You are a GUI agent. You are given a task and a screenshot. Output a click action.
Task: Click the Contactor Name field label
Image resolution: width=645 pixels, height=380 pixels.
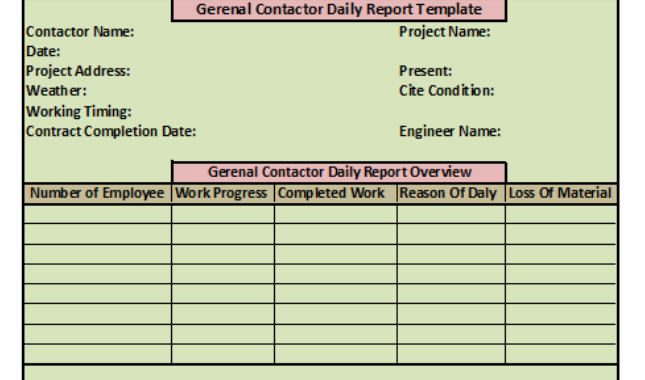(x=80, y=32)
